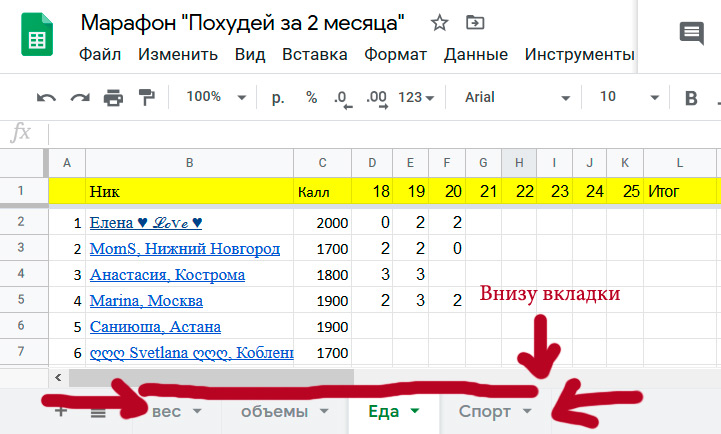Open the comments history icon
Image resolution: width=721 pixels, height=434 pixels.
(691, 34)
